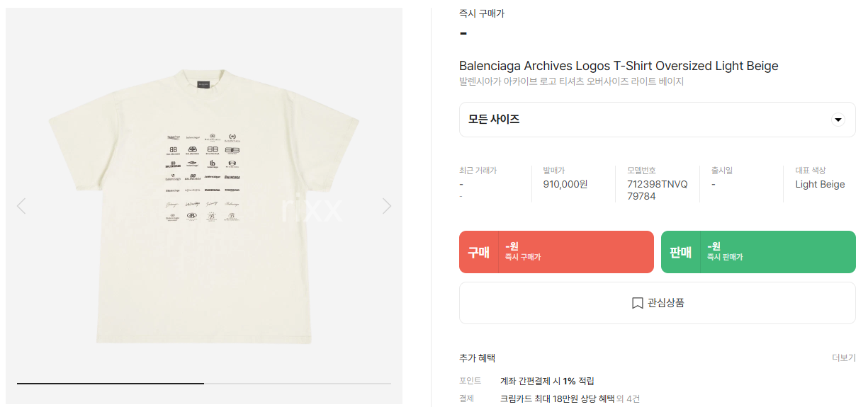Go to the next product image arrow
The width and height of the screenshot is (868, 407).
tap(387, 206)
